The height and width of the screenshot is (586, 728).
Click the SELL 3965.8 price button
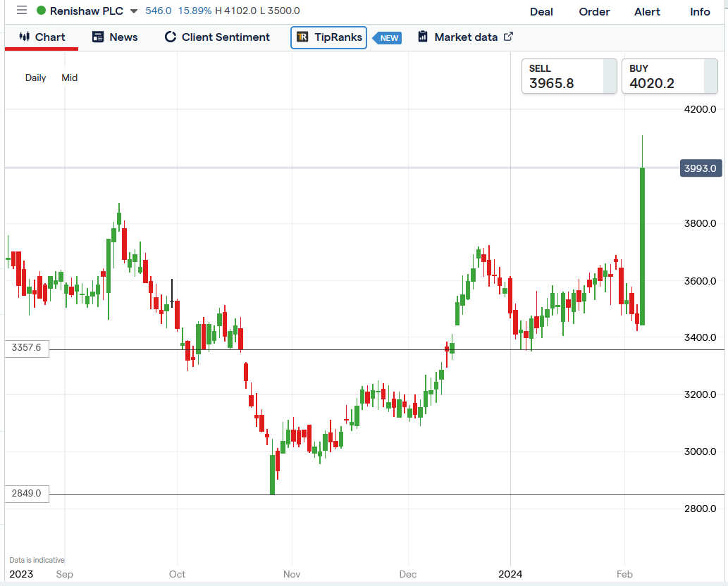pyautogui.click(x=569, y=76)
